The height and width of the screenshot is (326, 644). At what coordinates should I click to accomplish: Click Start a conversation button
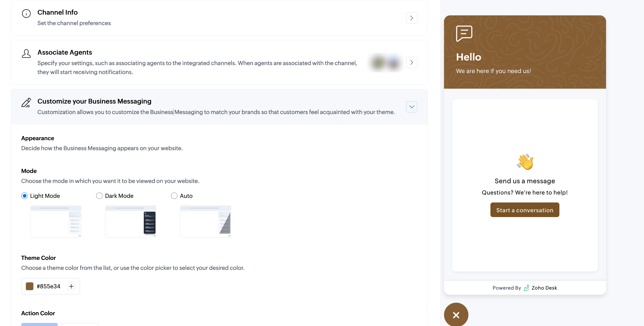525,210
